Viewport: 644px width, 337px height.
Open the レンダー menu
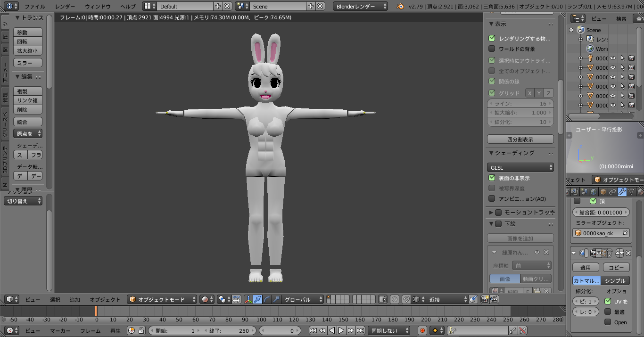[65, 7]
